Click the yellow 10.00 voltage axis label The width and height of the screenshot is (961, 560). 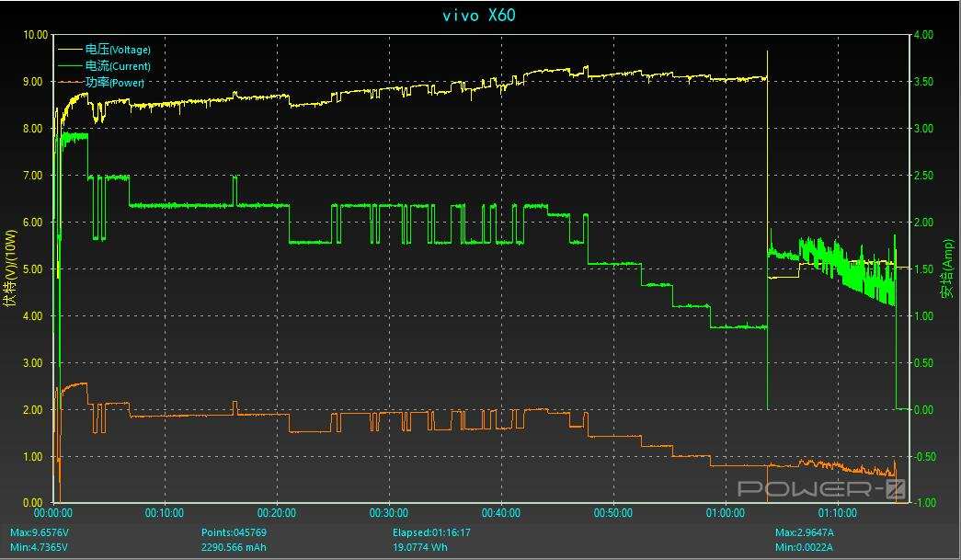[35, 35]
